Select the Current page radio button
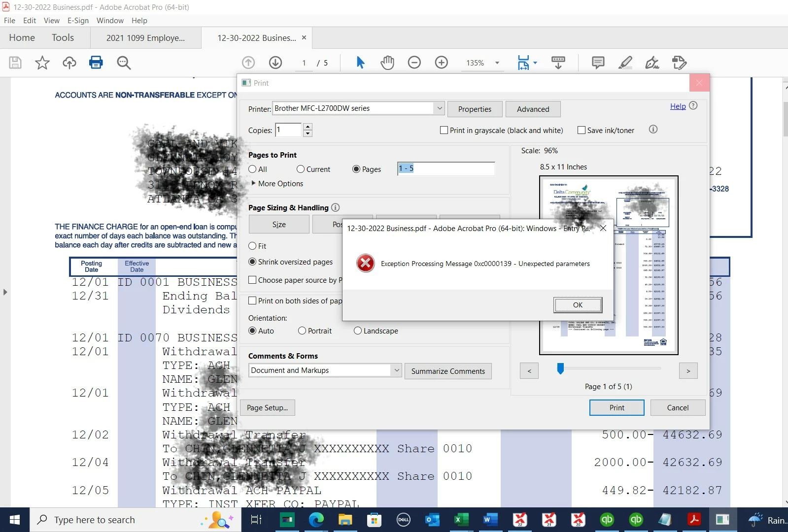 coord(301,169)
